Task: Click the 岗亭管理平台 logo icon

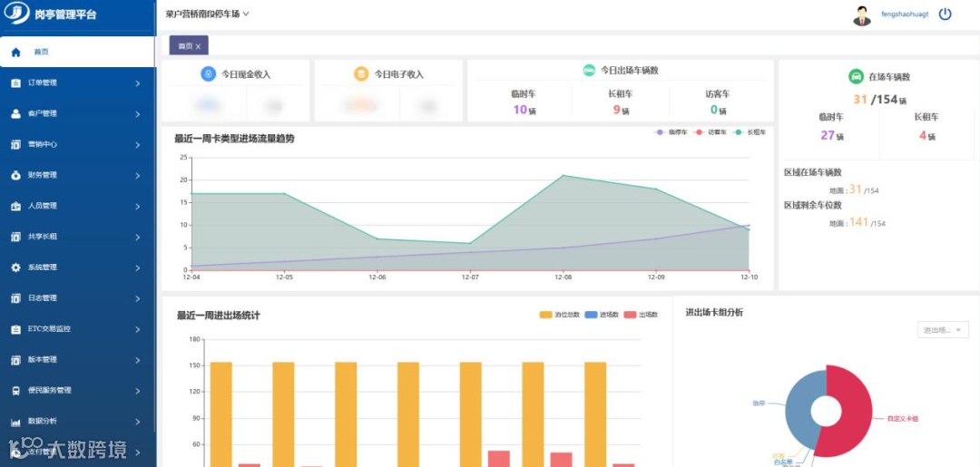Action: 17,14
